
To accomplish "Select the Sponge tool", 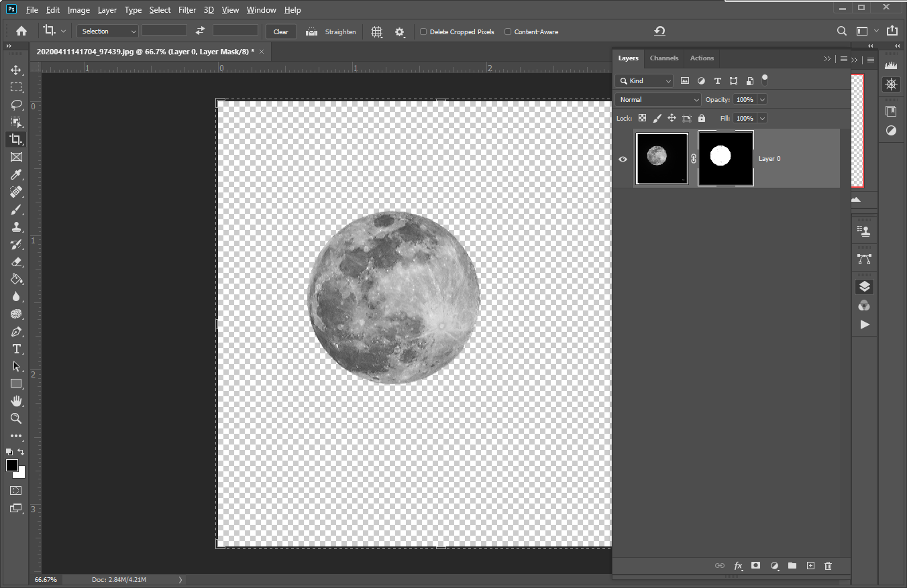I will click(16, 314).
